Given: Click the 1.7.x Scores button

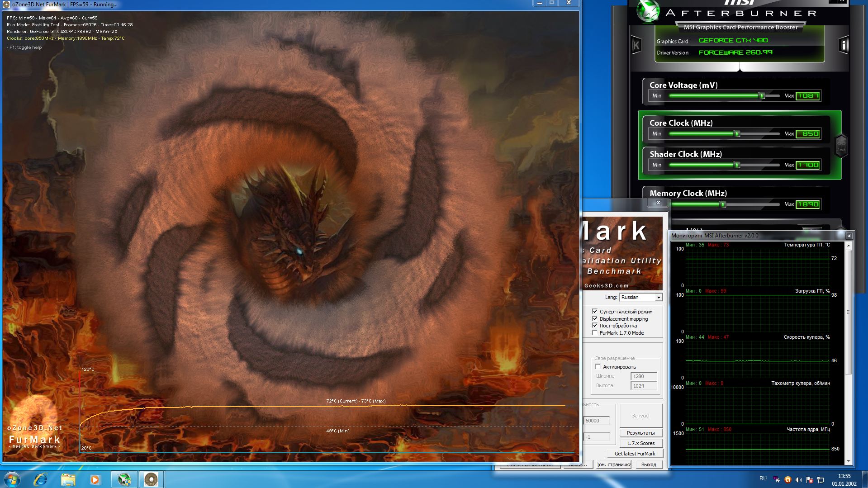Looking at the screenshot, I should tap(641, 443).
